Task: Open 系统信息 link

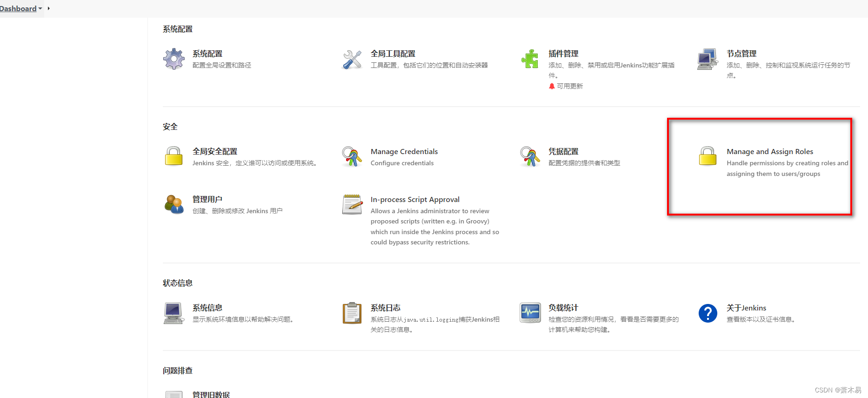Action: pyautogui.click(x=207, y=308)
